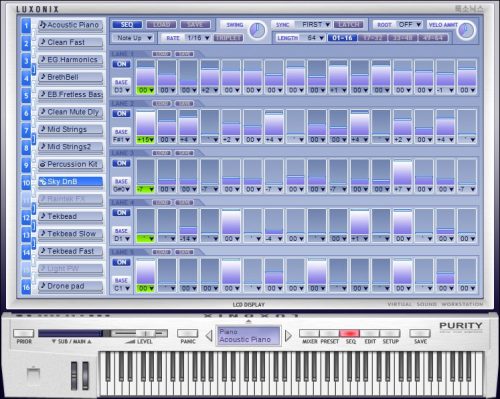Click the PANIC button

click(188, 333)
